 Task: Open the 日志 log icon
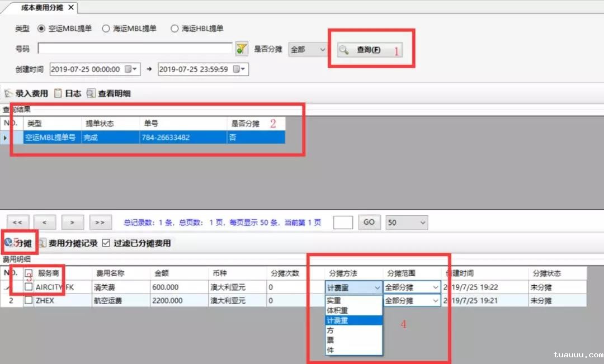pos(58,93)
